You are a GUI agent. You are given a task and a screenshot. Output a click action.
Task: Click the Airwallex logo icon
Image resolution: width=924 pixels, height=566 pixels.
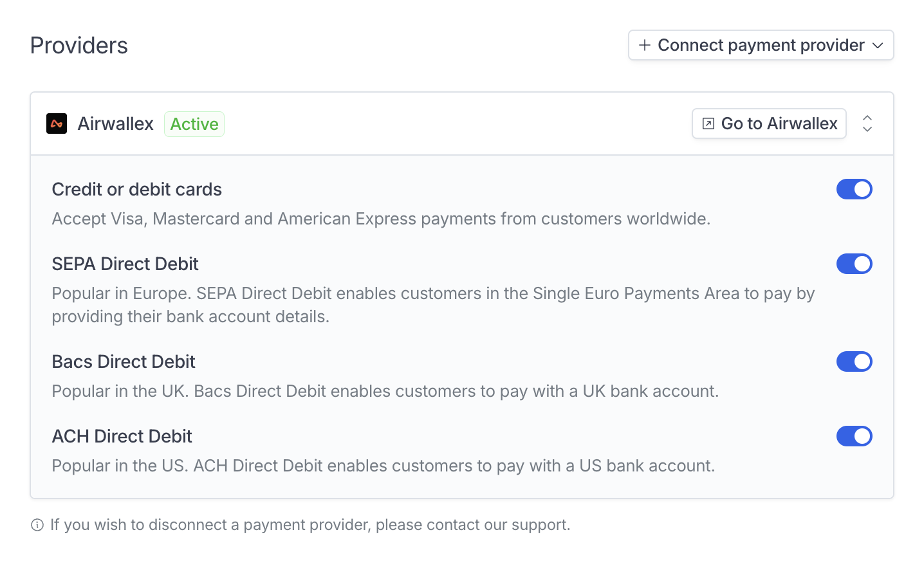[x=57, y=123]
